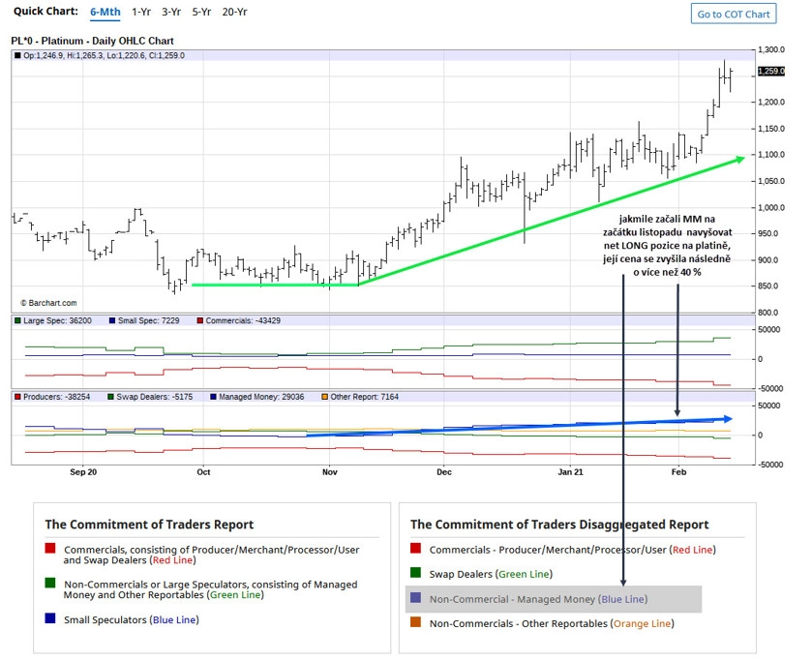812x661 pixels.
Task: Click the red Commercials swatch in Disaggregated Report
Action: click(x=415, y=548)
